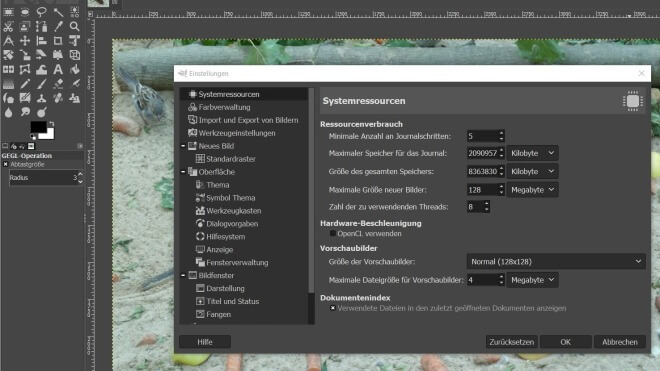Confirm settings with OK button
This screenshot has height=371, width=660.
point(566,342)
